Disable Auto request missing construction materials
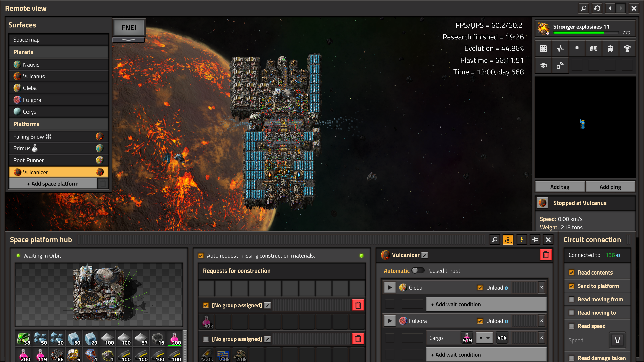644x362 pixels. coord(201,256)
